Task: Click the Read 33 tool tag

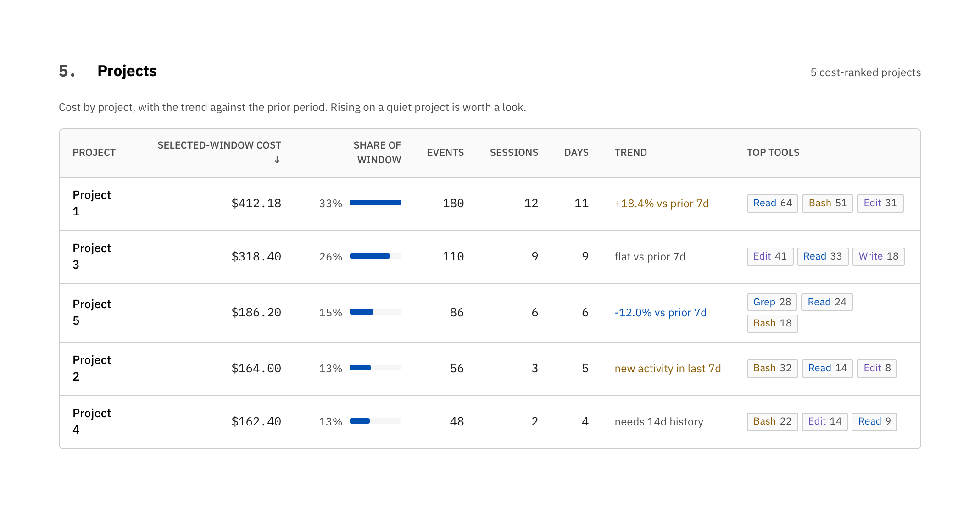Action: (823, 257)
